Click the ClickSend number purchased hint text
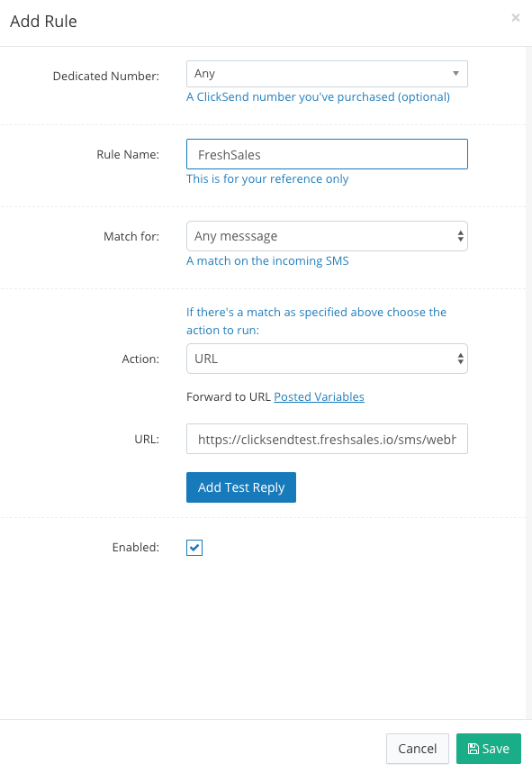This screenshot has height=773, width=532. (318, 97)
